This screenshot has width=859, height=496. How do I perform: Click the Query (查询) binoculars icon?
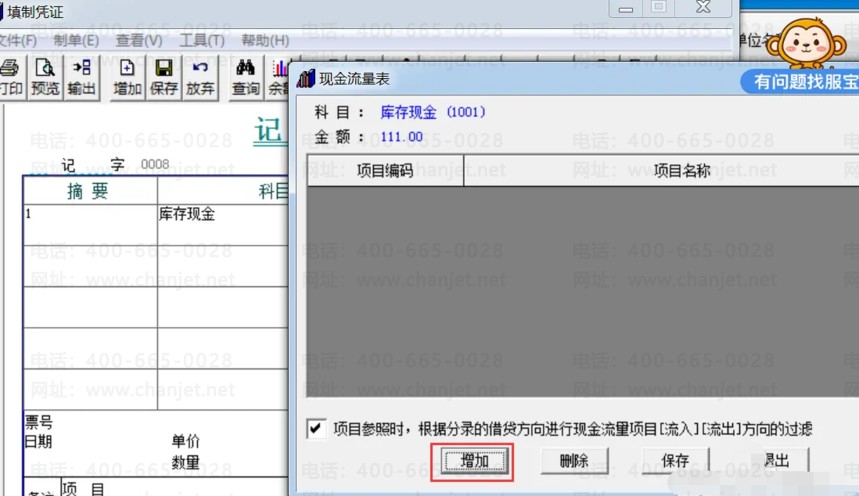[x=245, y=77]
